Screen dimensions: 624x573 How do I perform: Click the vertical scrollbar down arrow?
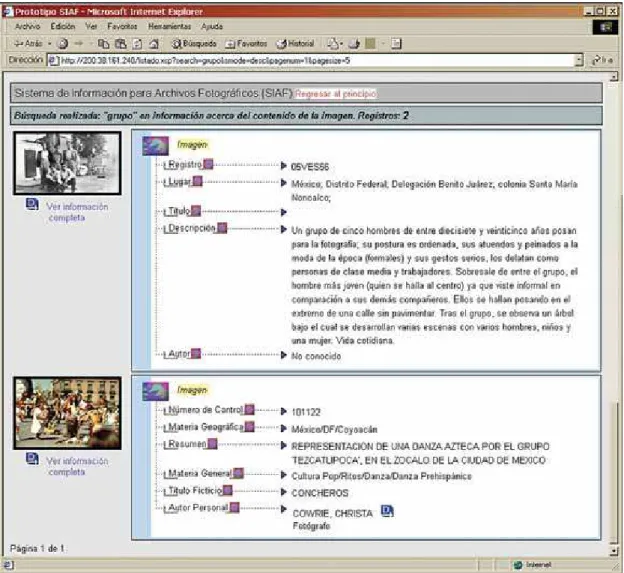coord(614,551)
